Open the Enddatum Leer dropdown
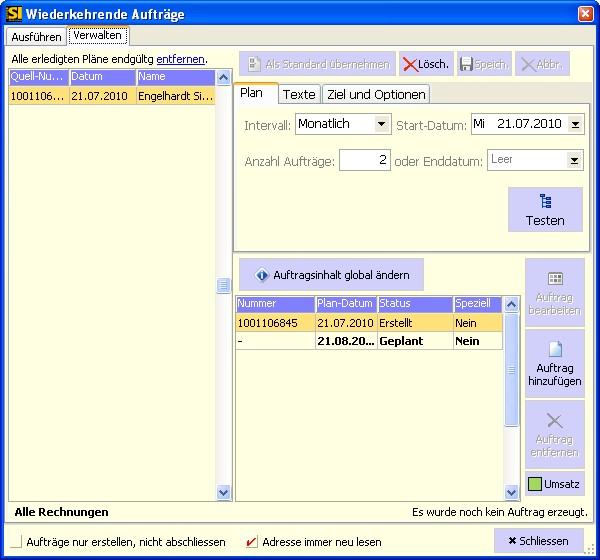Image resolution: width=600 pixels, height=560 pixels. tap(574, 160)
